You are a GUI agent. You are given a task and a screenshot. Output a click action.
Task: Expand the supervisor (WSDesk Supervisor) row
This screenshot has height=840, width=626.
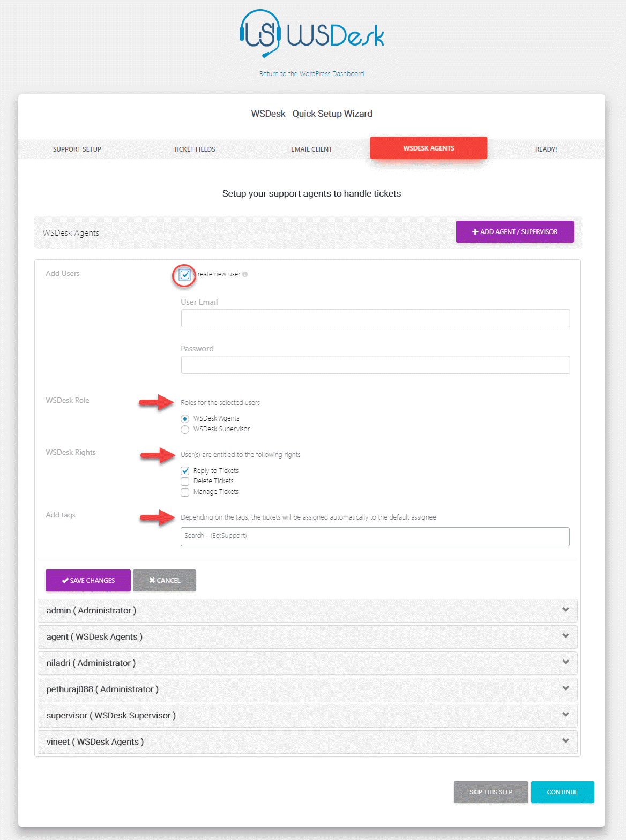pyautogui.click(x=308, y=716)
